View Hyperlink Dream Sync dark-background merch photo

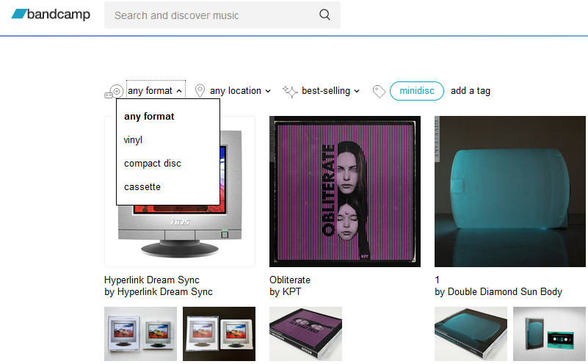[219, 334]
